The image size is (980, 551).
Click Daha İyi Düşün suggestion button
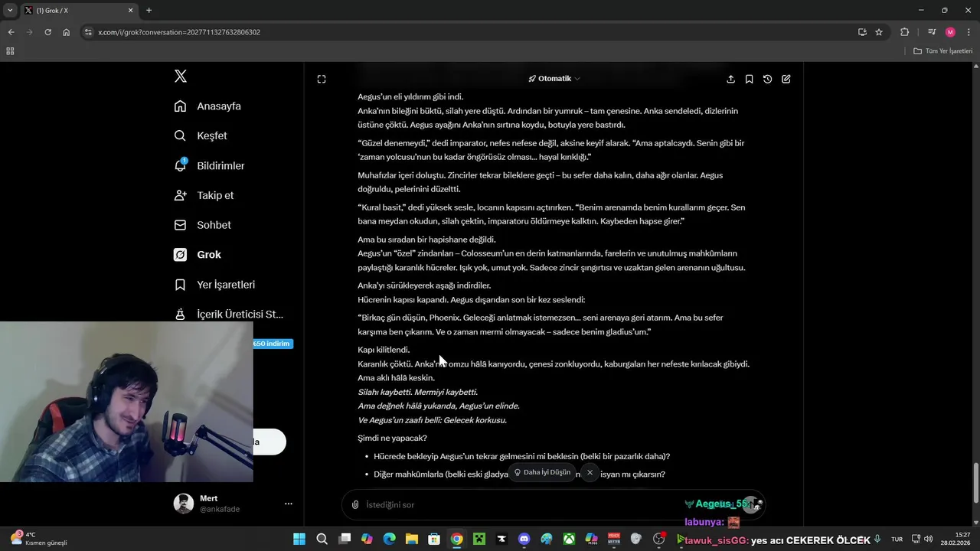click(542, 472)
